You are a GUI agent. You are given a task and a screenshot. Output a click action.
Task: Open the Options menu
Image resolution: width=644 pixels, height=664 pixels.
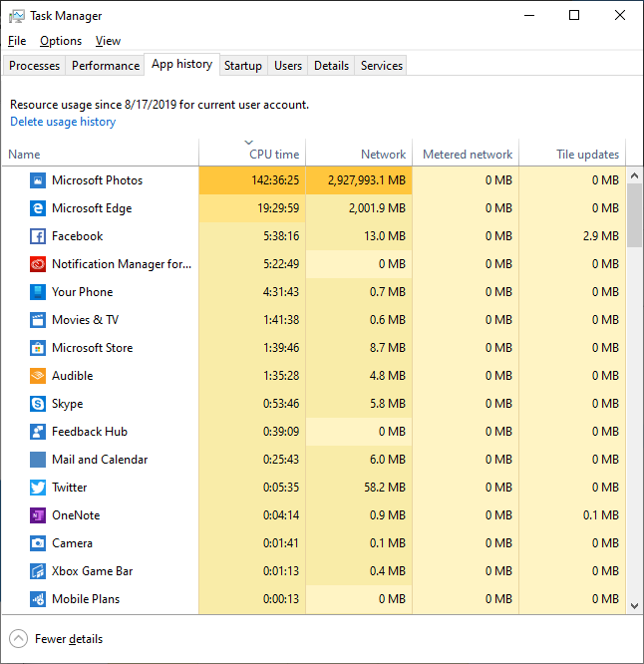(61, 41)
